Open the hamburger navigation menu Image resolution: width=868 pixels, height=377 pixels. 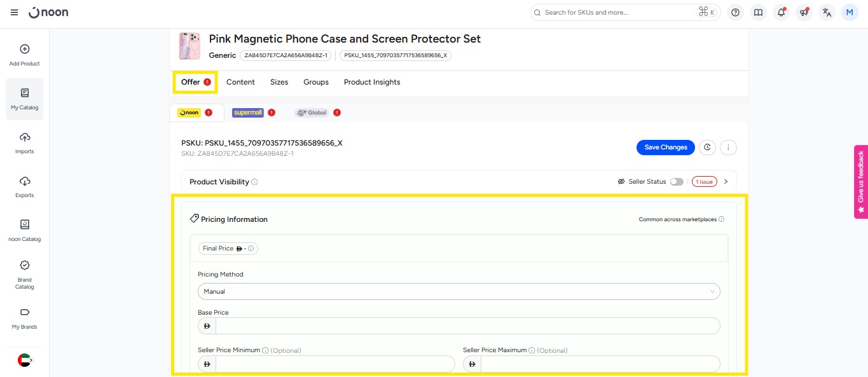pos(14,13)
